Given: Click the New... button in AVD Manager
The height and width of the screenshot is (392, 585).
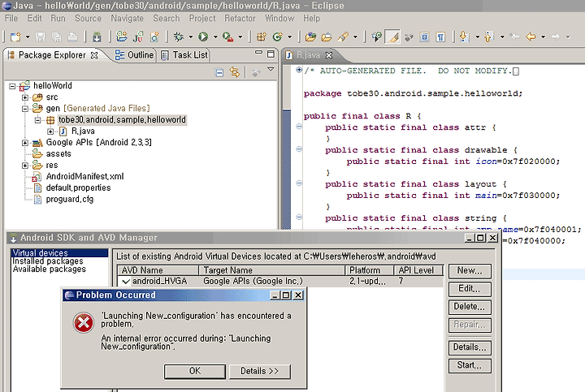Looking at the screenshot, I should (x=470, y=270).
